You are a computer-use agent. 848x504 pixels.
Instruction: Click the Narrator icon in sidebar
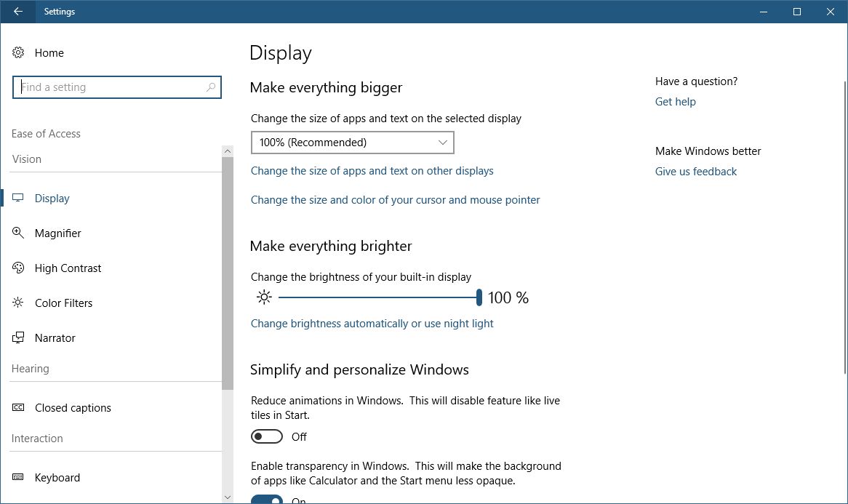(18, 337)
